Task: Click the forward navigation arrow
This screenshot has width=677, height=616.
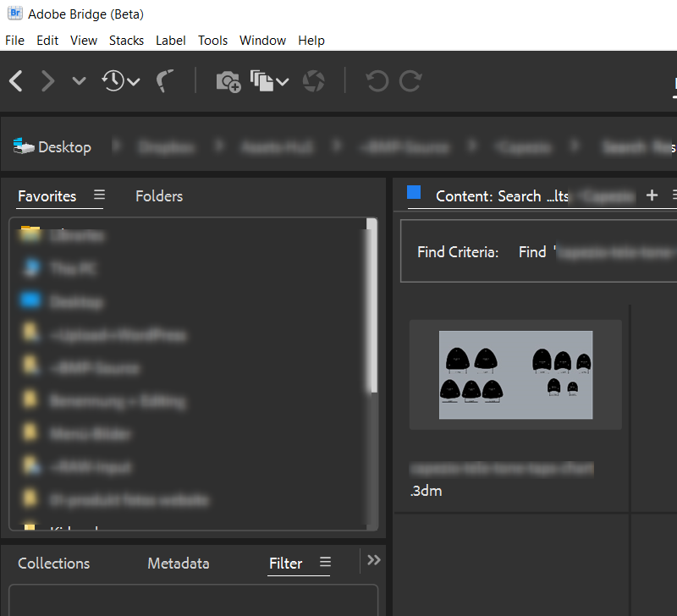Action: (x=47, y=80)
